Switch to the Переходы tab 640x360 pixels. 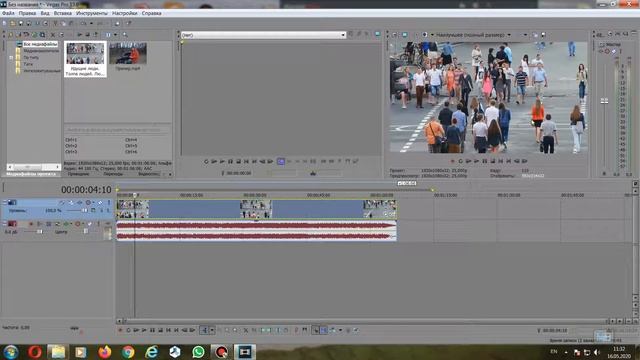[113, 174]
